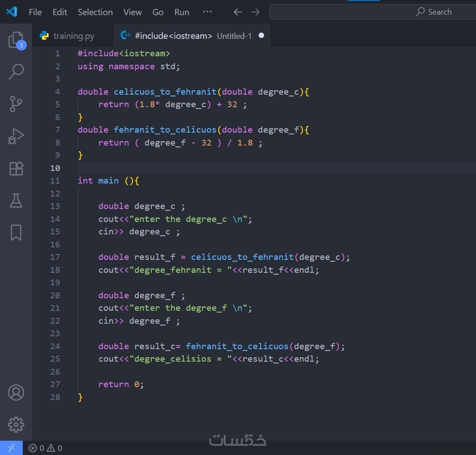Go back with the left arrow

click(238, 12)
